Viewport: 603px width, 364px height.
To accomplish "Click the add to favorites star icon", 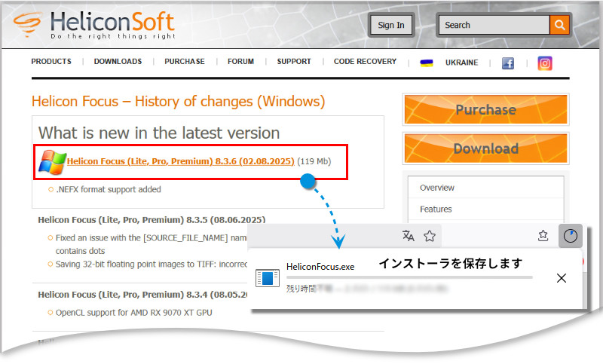I will (430, 236).
